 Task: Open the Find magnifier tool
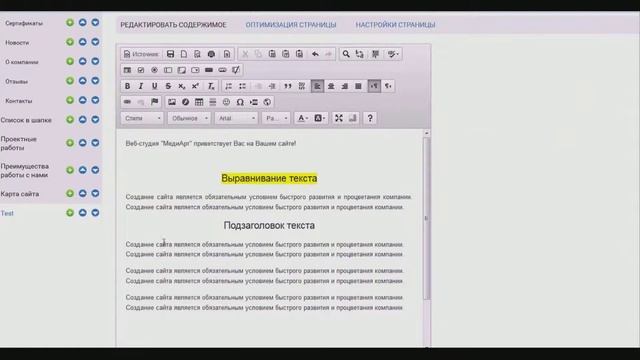pyautogui.click(x=346, y=54)
